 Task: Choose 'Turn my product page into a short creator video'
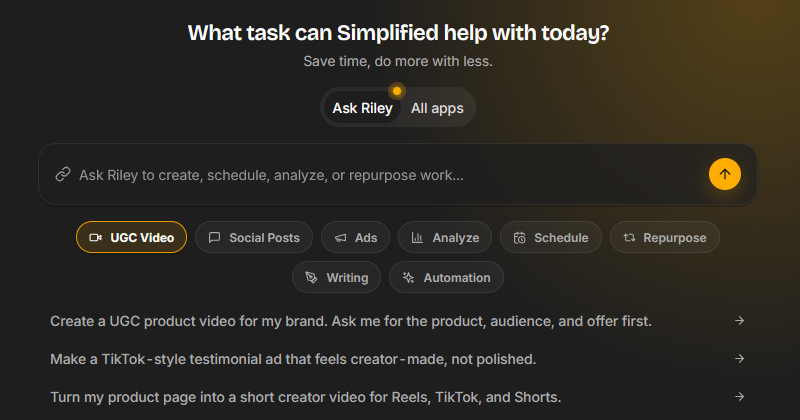[397, 397]
